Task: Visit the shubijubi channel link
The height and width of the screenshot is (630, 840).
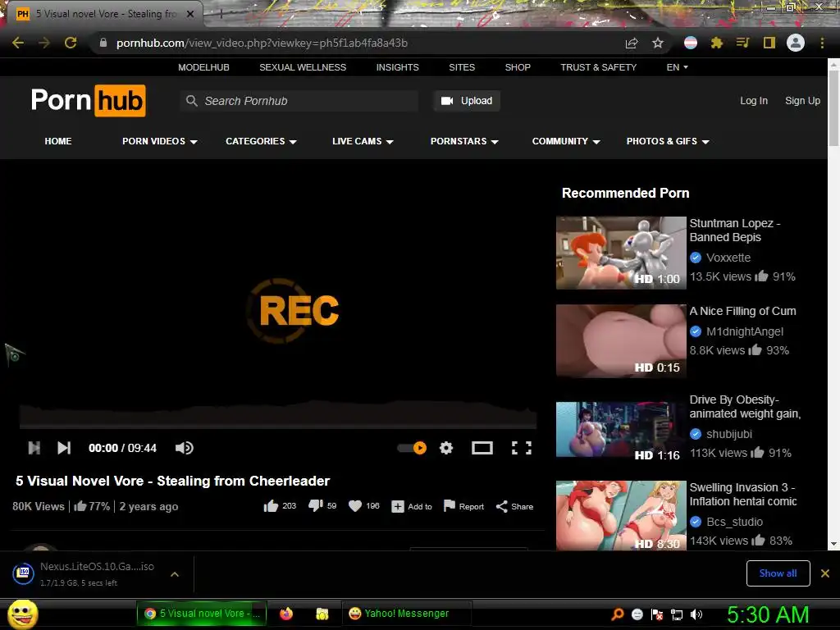Action: point(728,434)
